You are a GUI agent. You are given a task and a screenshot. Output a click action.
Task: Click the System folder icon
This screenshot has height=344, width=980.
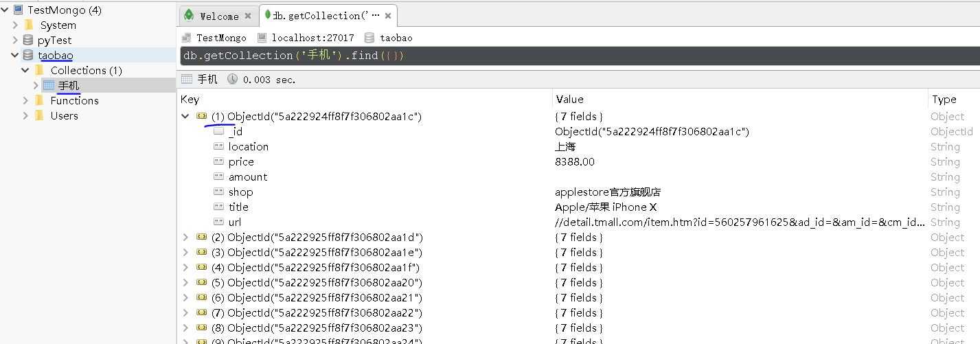28,25
